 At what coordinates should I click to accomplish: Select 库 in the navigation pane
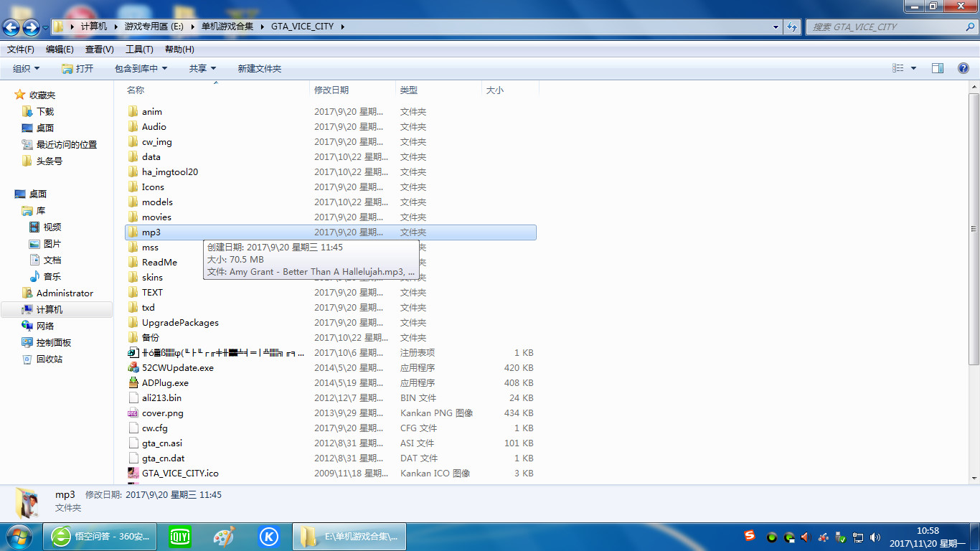click(41, 210)
